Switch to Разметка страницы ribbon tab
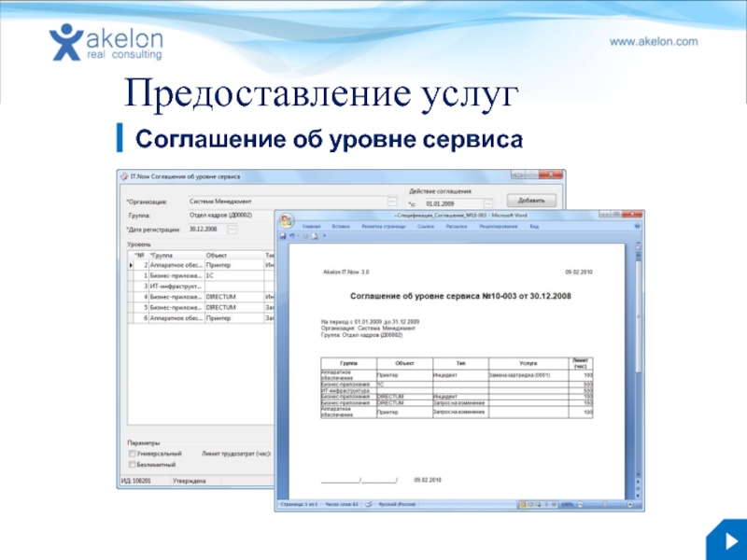This screenshot has height=560, width=747. pos(383,227)
